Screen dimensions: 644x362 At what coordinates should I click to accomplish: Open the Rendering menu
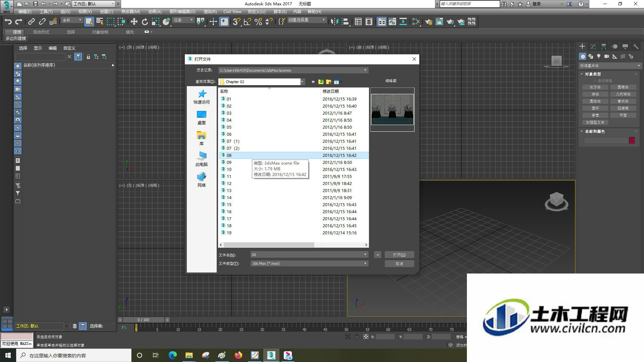[x=210, y=11]
